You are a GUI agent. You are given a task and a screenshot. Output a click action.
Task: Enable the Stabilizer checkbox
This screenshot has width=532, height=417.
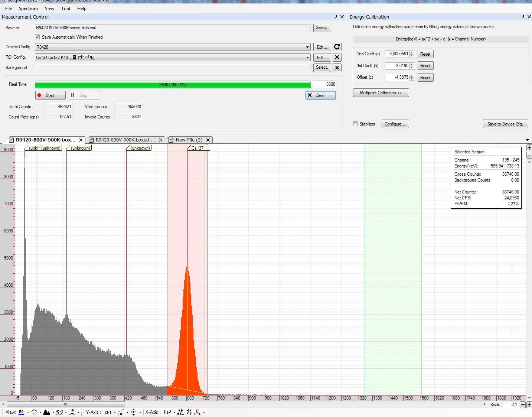coord(355,124)
